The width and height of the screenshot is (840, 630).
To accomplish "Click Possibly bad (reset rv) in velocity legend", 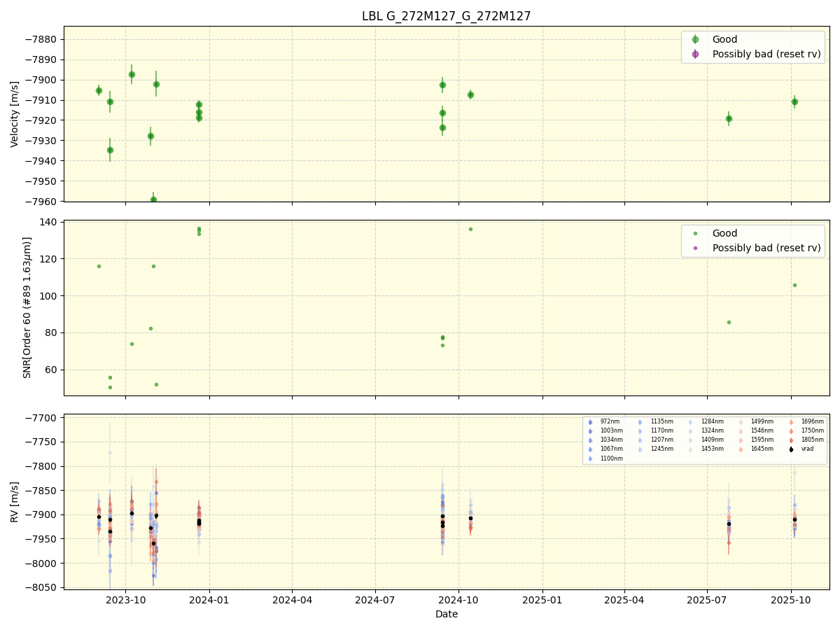I will pyautogui.click(x=766, y=54).
